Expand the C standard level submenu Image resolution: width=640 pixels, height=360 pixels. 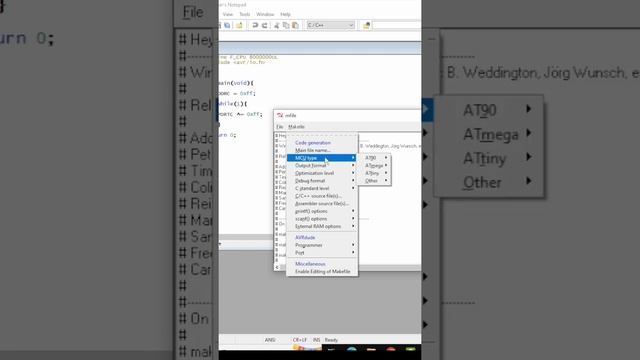coord(322,189)
